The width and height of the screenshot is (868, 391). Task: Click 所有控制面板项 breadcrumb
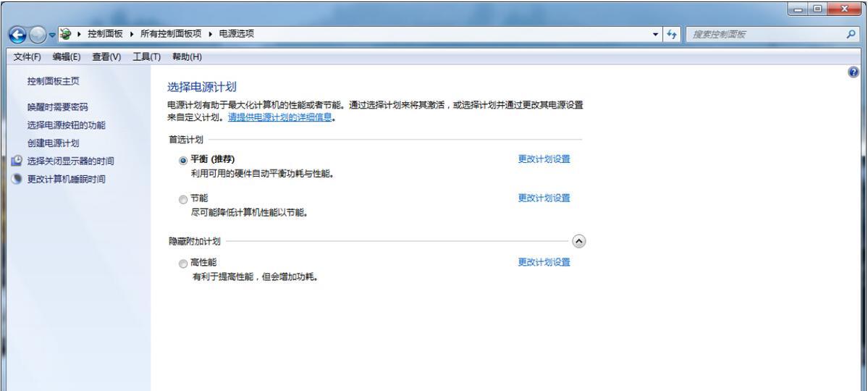171,34
